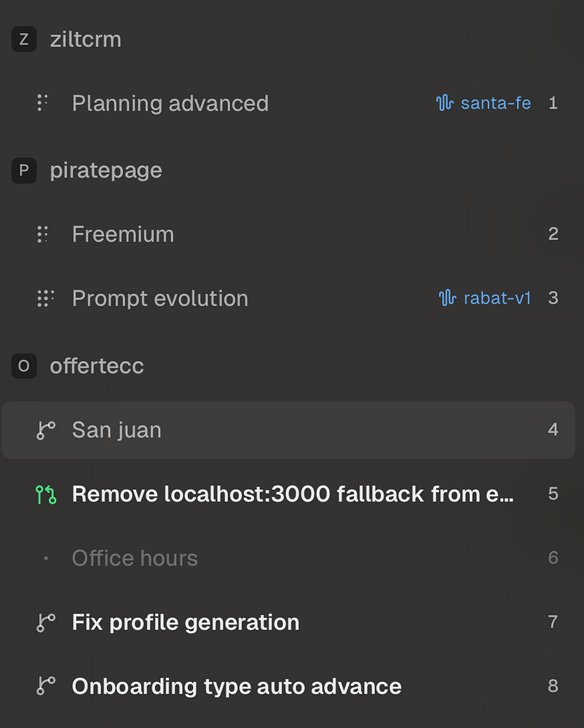Click the dotted icon beside Freemium
Viewport: 584px width, 728px height.
[43, 234]
